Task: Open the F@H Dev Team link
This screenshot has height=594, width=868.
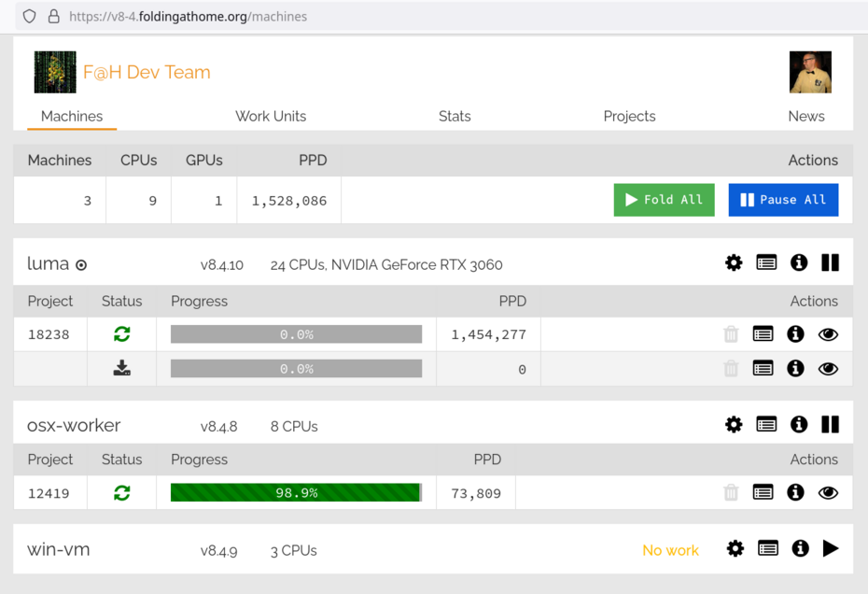Action: (147, 73)
